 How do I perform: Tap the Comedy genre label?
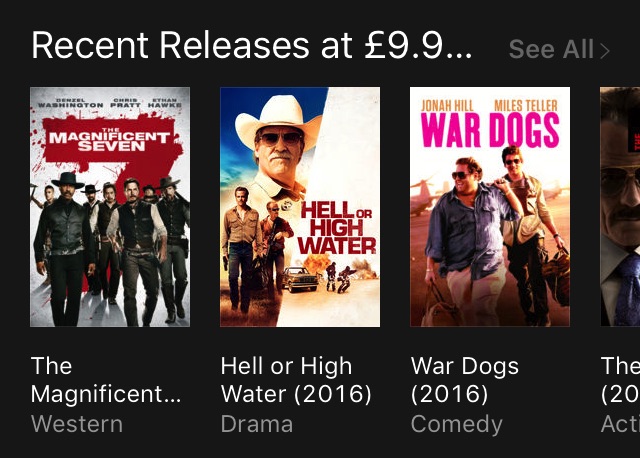[x=457, y=424]
